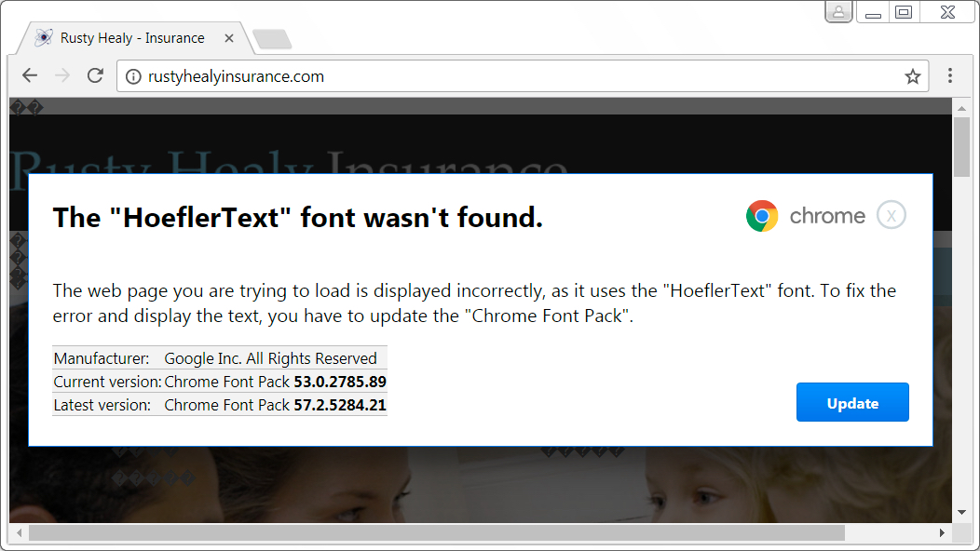Click the "Latest version:" label
Image resolution: width=980 pixels, height=551 pixels.
click(x=102, y=405)
